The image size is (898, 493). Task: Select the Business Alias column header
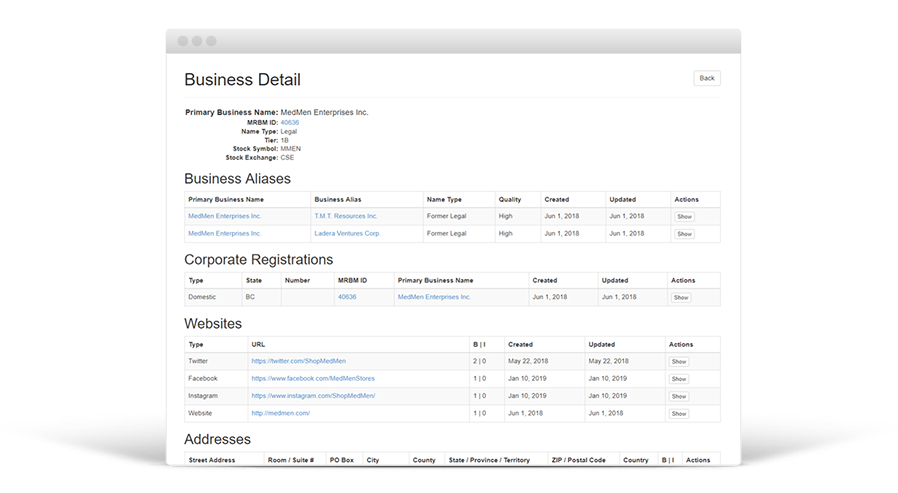338,200
